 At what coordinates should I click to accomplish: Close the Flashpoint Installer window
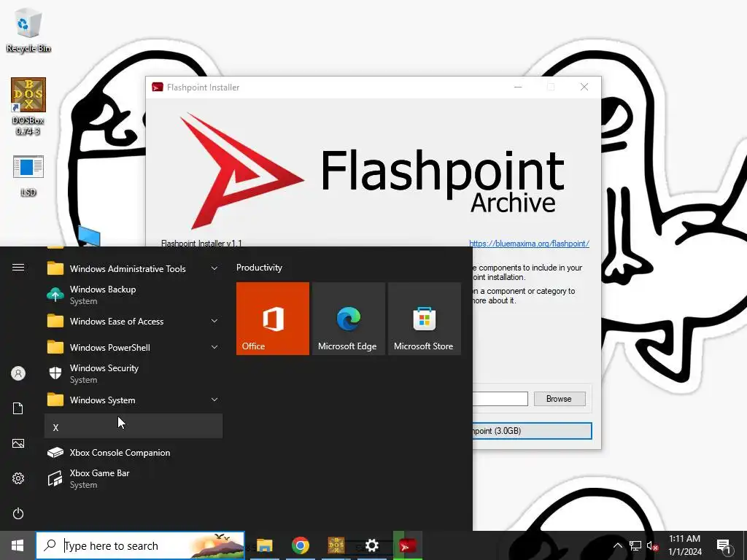(x=584, y=87)
